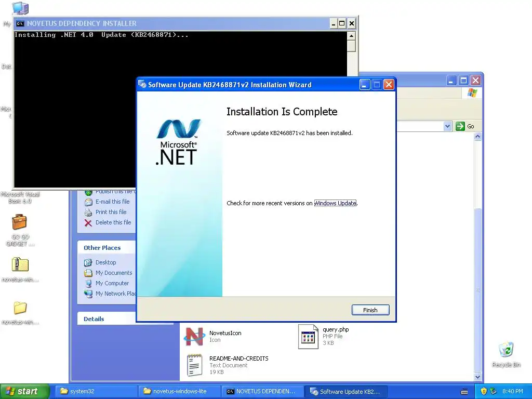Image resolution: width=532 pixels, height=399 pixels.
Task: Click the My Documents folder icon in sidebar
Action: point(88,273)
